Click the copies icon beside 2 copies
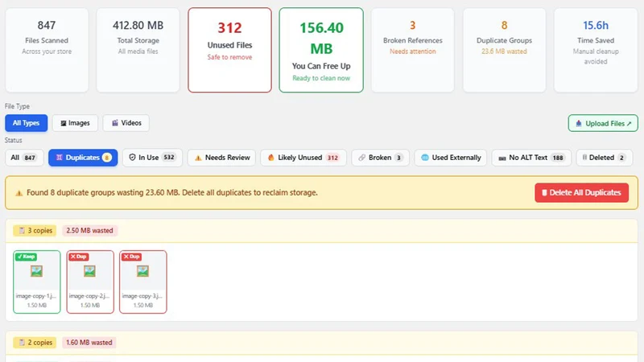 [x=22, y=343]
